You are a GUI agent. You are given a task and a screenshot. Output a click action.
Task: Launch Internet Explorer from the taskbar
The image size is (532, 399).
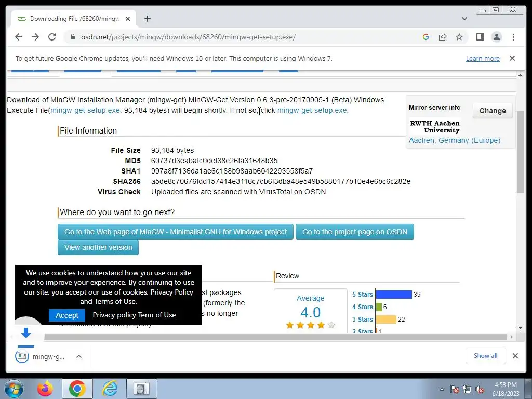110,389
